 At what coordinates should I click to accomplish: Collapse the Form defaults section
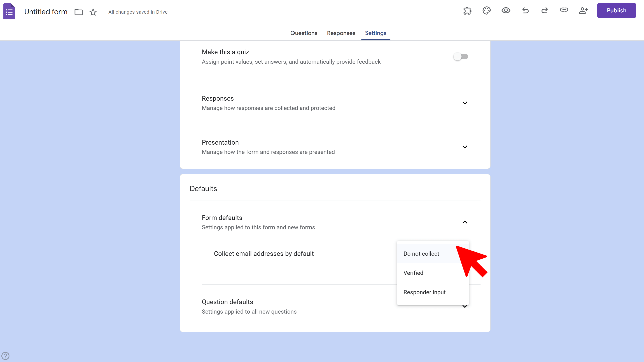[x=465, y=222]
